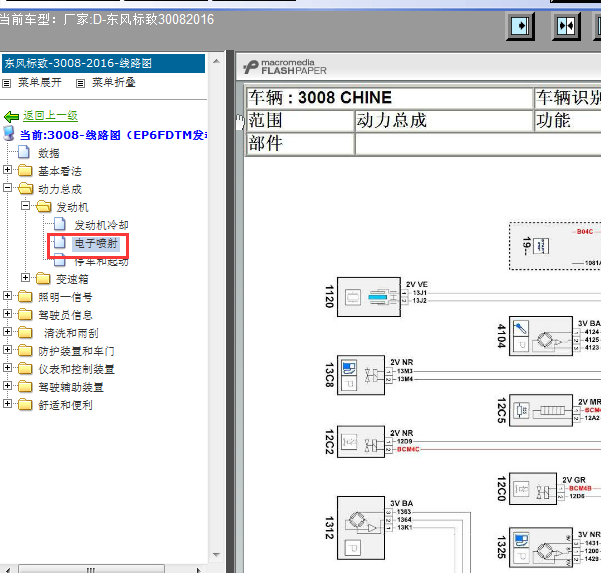Click the 驾驶员信息 folder icon
The height and width of the screenshot is (573, 601).
coord(25,314)
